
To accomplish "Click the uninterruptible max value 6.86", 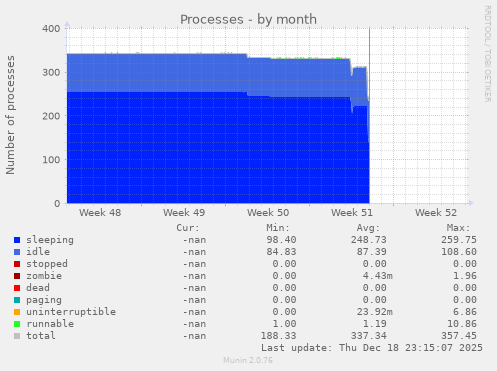I will [465, 312].
